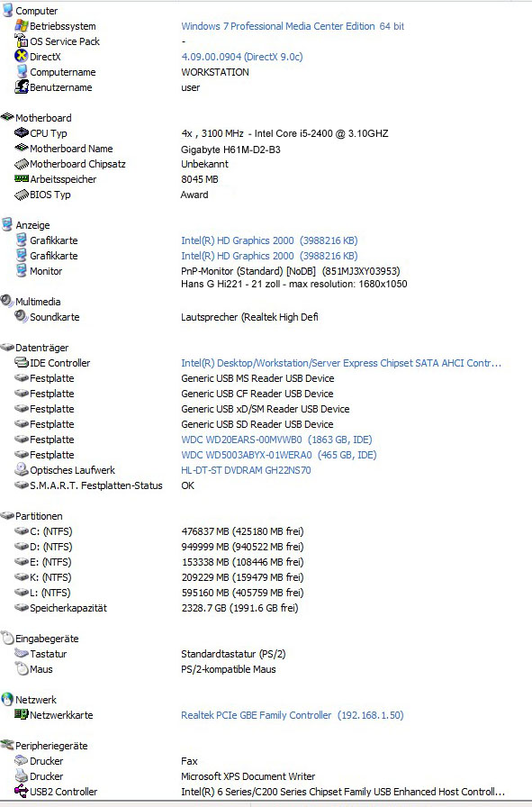Click the Multimedia section icon
The image size is (532, 807).
(7, 301)
